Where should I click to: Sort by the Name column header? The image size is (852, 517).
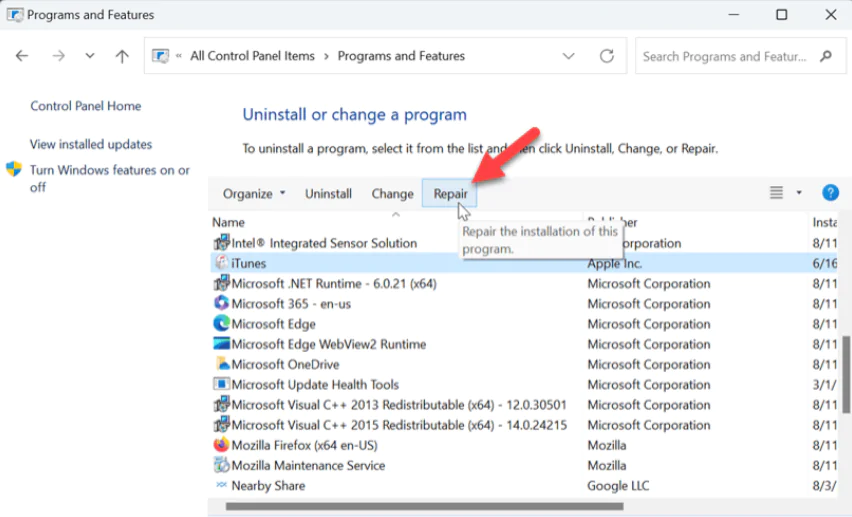[228, 222]
